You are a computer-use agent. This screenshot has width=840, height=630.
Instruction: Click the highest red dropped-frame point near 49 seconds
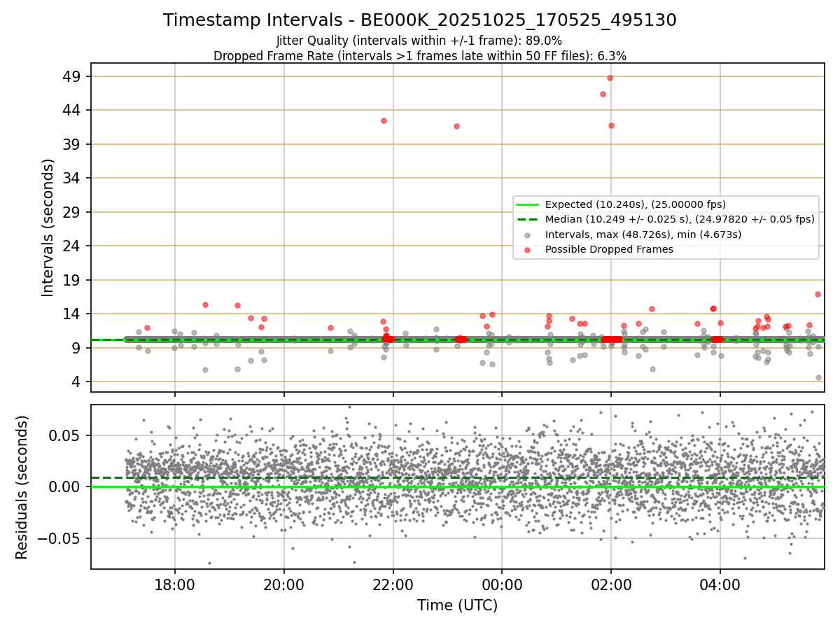click(x=610, y=78)
